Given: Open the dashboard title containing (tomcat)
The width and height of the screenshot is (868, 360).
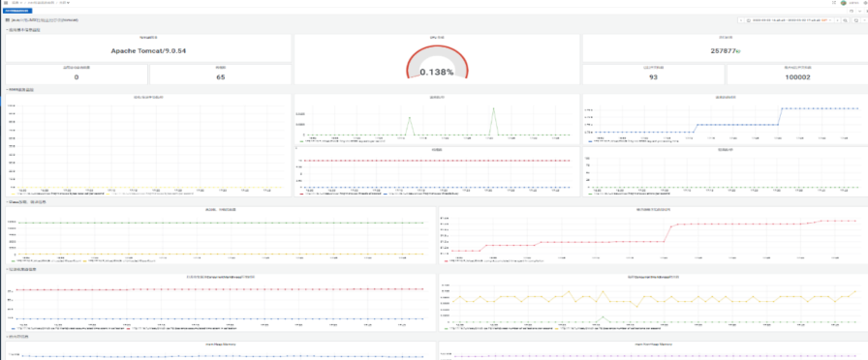Looking at the screenshot, I should coord(45,20).
